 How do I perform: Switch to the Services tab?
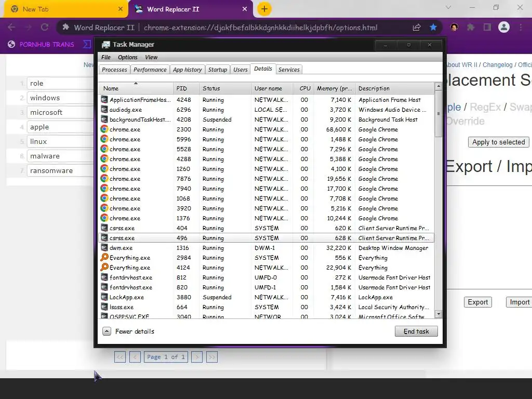pyautogui.click(x=289, y=70)
